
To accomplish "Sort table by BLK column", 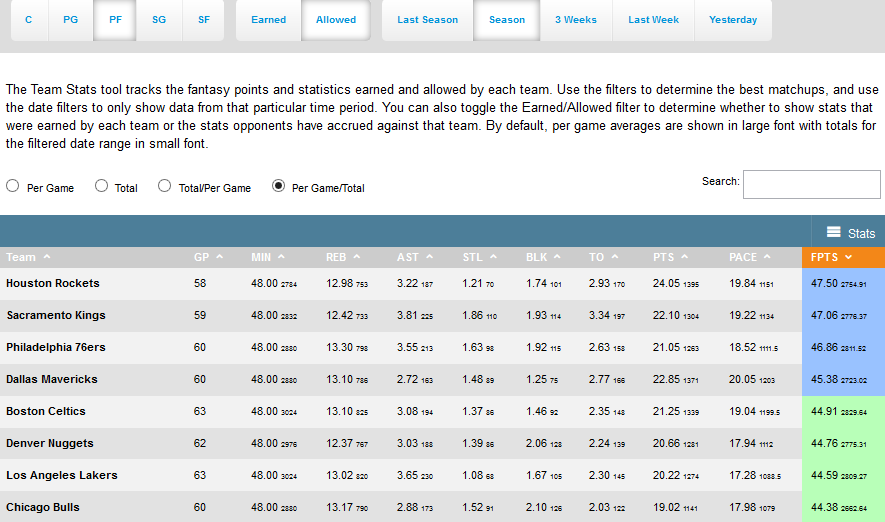I will click(x=543, y=257).
